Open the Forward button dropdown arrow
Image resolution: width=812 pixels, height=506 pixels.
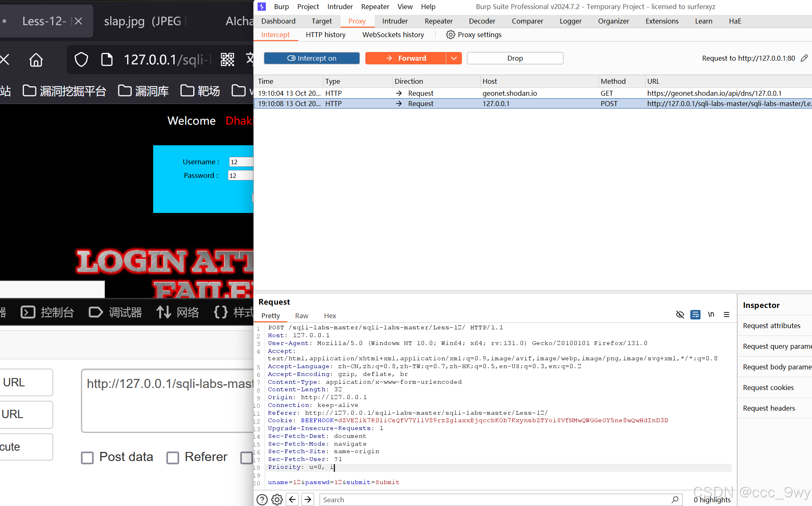(454, 58)
